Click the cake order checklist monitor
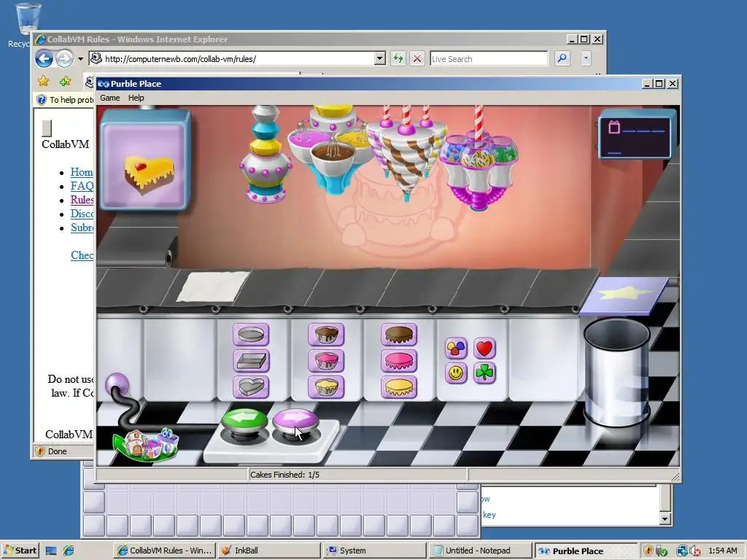Screen dimensions: 747x560 tap(637, 134)
